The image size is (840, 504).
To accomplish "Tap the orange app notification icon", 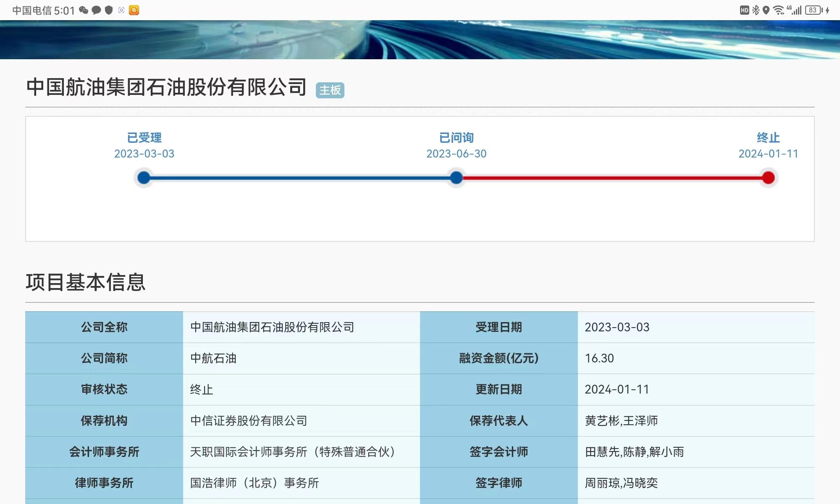I will coord(134,10).
